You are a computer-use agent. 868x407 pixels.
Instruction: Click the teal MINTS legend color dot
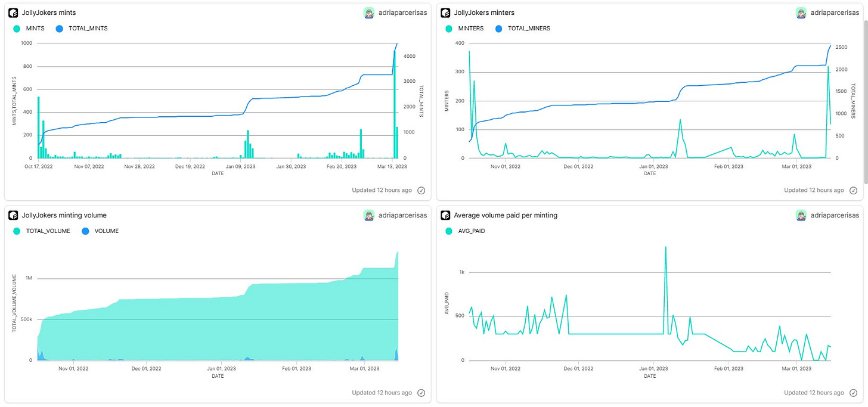click(x=16, y=28)
